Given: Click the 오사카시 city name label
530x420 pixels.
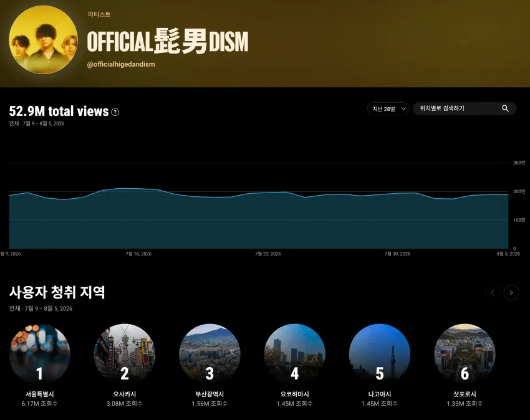Looking at the screenshot, I should 125,394.
